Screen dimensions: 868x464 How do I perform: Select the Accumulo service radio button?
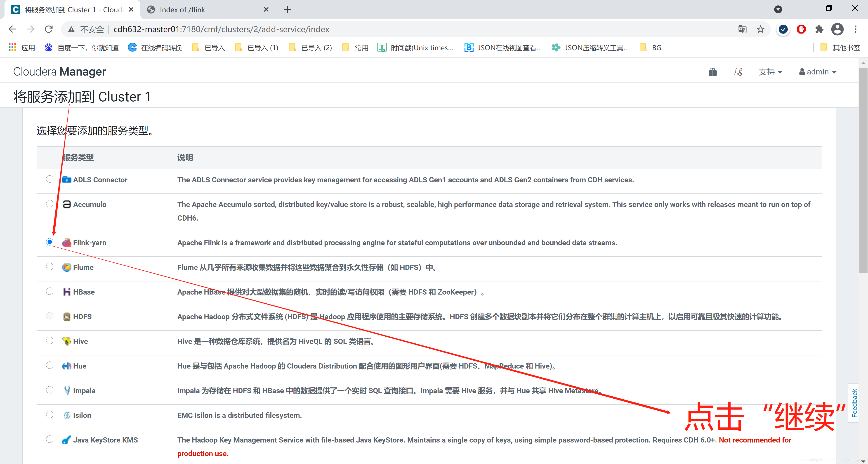point(50,204)
